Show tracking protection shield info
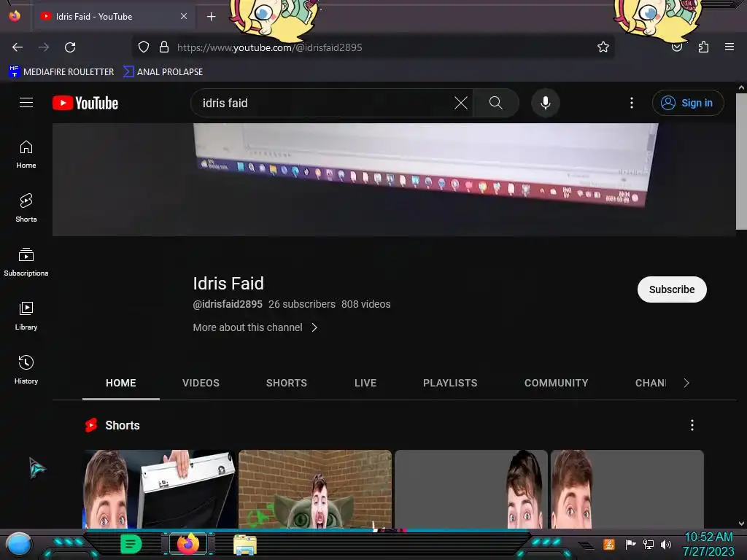This screenshot has width=747, height=560. click(x=144, y=47)
